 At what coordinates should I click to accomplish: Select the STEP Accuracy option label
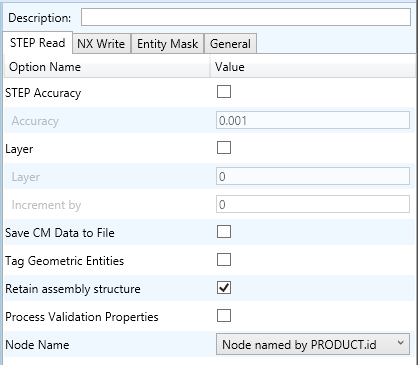(43, 93)
